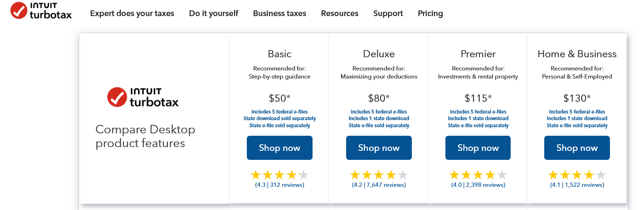Open the Do it yourself menu
644x210 pixels.
(214, 13)
